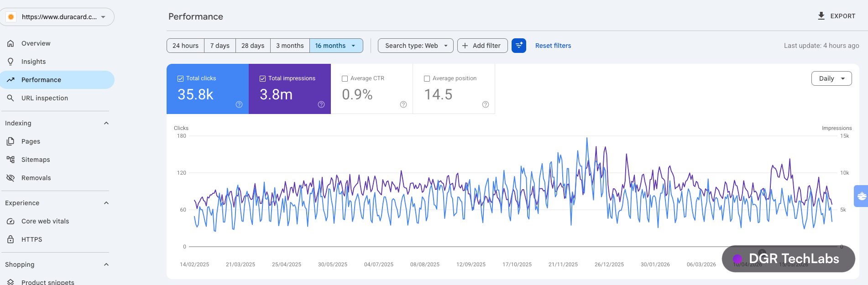The height and width of the screenshot is (285, 868).
Task: Click the 3.8m total impressions value
Action: click(x=276, y=94)
